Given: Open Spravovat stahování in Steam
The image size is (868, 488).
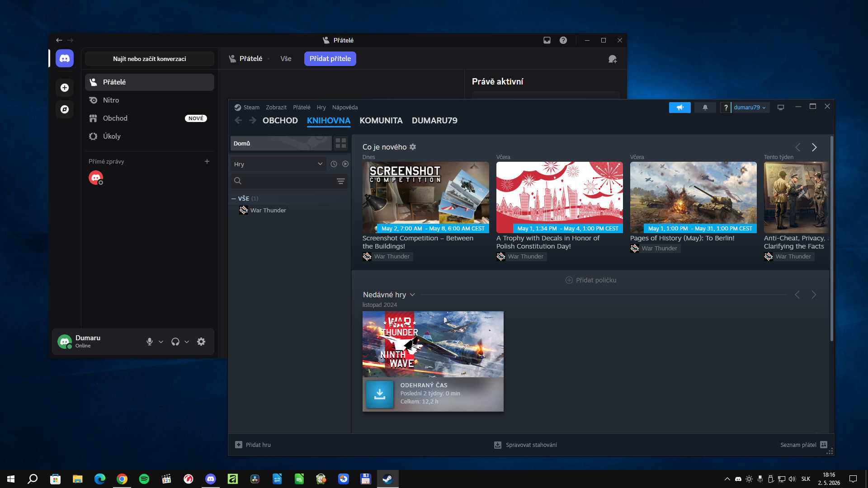Looking at the screenshot, I should 525,445.
